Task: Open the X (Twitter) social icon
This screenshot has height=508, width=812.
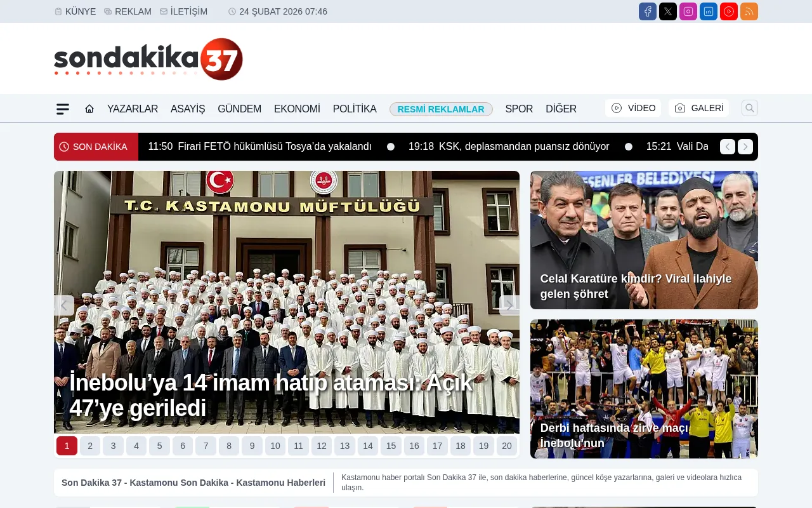Action: tap(667, 11)
